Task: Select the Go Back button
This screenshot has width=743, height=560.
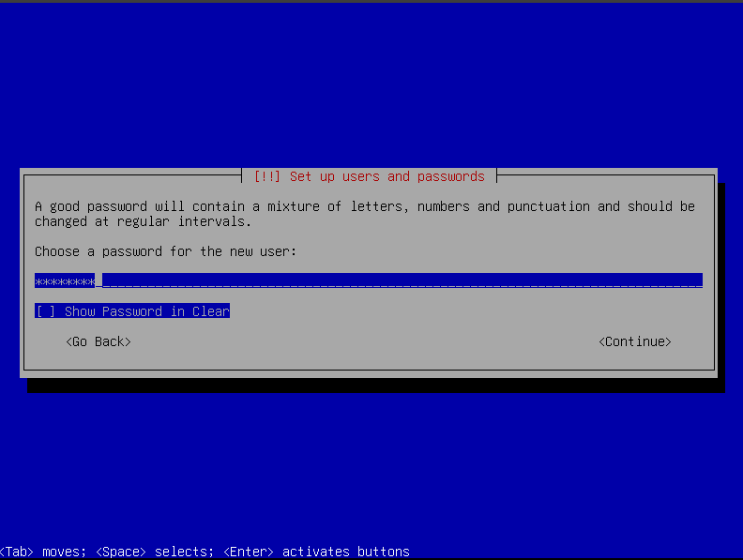Action: click(x=99, y=341)
